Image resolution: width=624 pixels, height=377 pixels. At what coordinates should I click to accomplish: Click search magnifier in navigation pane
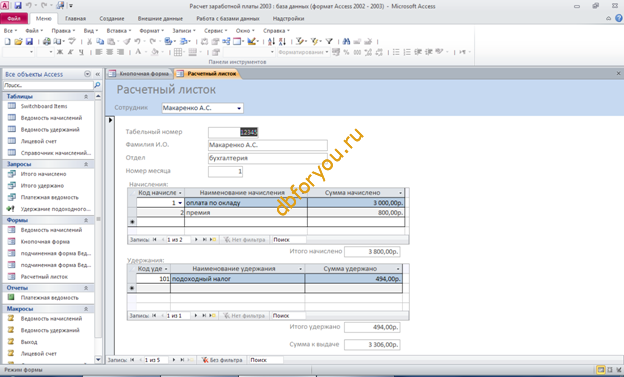[97, 85]
